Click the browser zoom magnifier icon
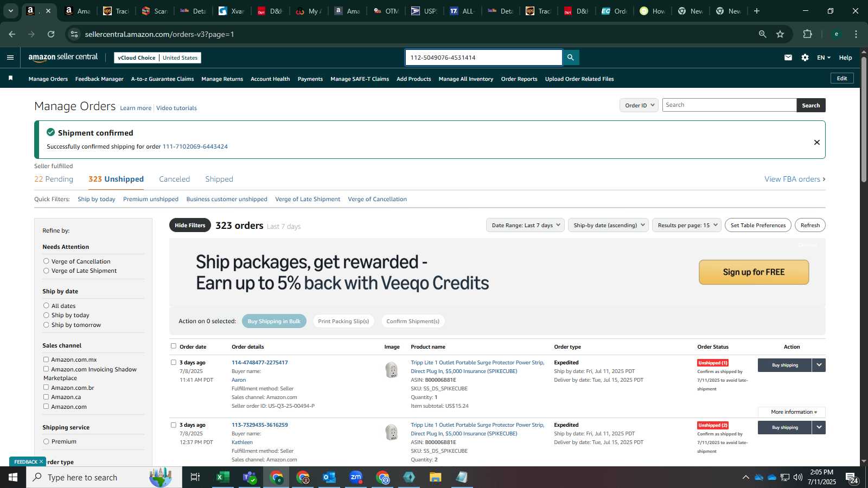Image resolution: width=868 pixels, height=488 pixels. tap(763, 34)
